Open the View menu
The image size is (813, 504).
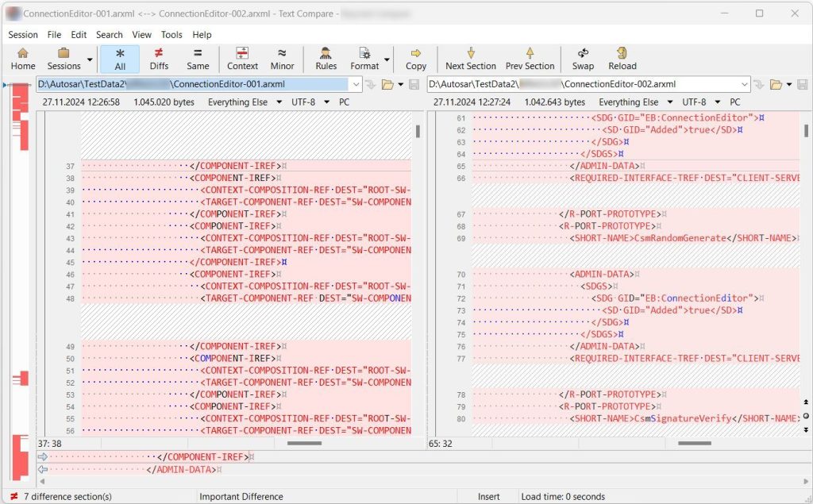click(141, 35)
